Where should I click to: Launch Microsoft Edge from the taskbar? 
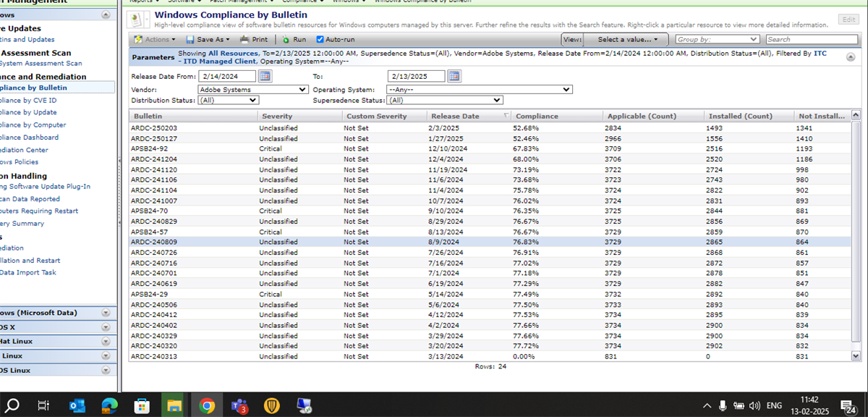109,405
